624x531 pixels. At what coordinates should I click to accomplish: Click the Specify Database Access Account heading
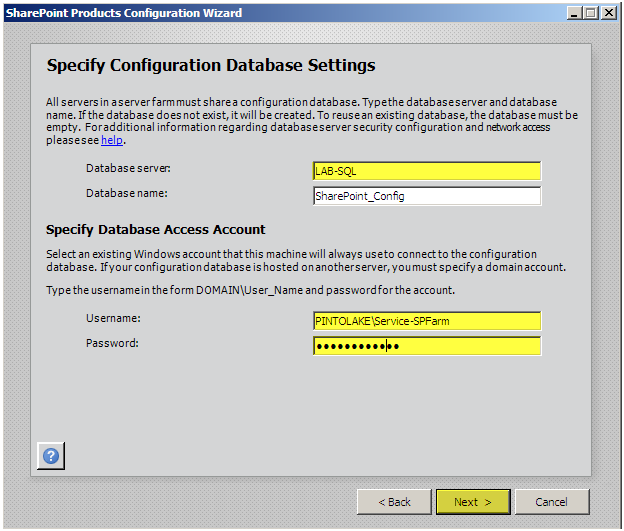(x=155, y=230)
